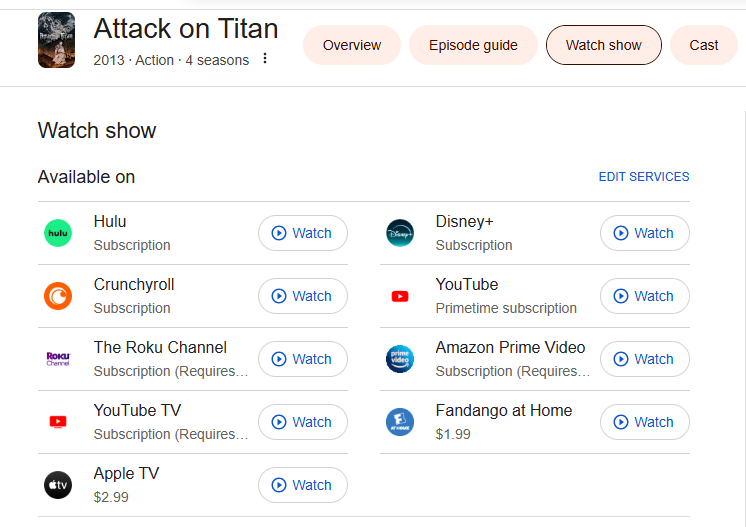Click the 'Fandango at Home' name

point(504,410)
